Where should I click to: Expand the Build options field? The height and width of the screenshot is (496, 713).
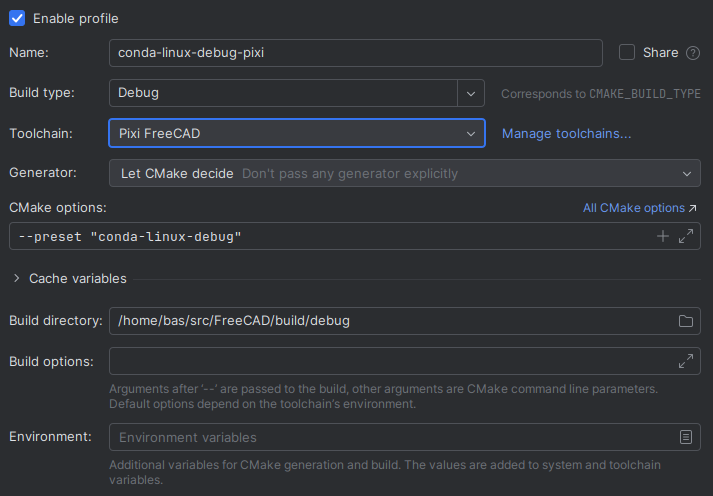[x=686, y=361]
